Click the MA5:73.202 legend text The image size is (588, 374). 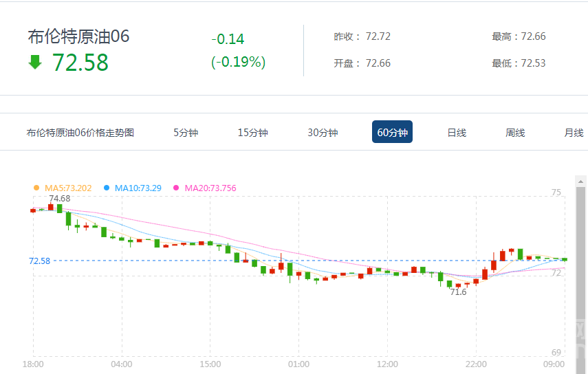point(68,188)
